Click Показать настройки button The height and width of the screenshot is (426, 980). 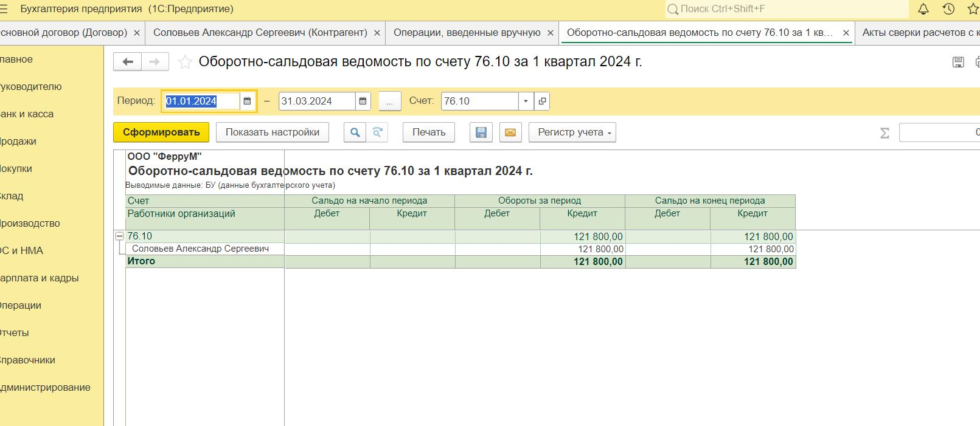click(x=272, y=132)
